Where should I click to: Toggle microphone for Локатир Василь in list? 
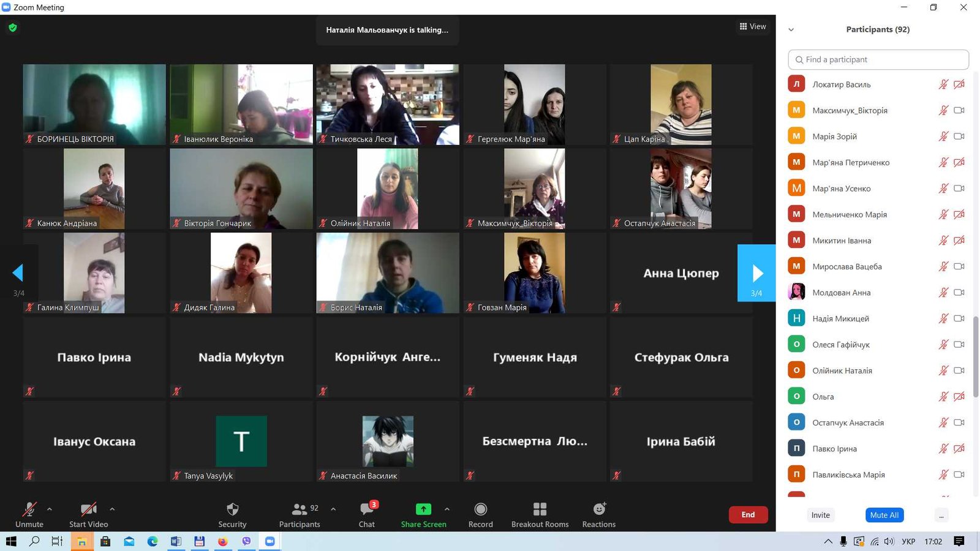(x=943, y=84)
